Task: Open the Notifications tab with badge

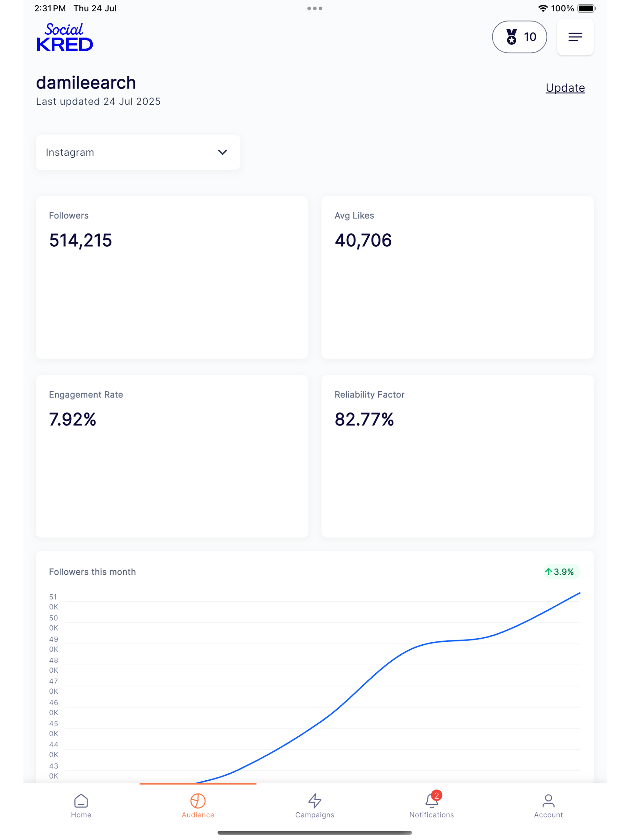Action: (x=431, y=806)
